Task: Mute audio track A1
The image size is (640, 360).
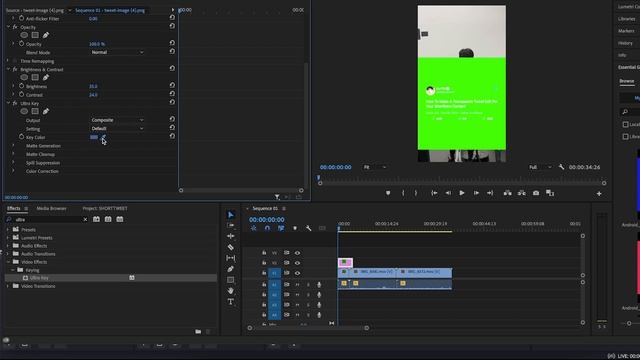Action: (297, 284)
